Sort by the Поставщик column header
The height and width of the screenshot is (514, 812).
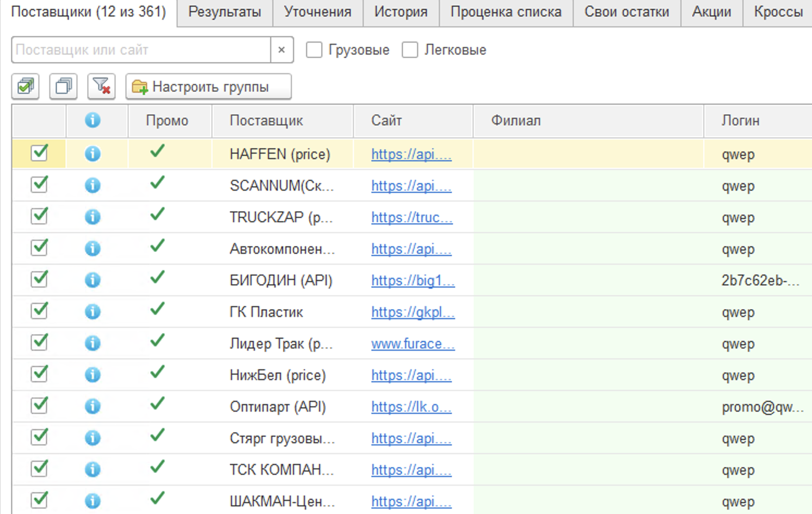coord(283,120)
